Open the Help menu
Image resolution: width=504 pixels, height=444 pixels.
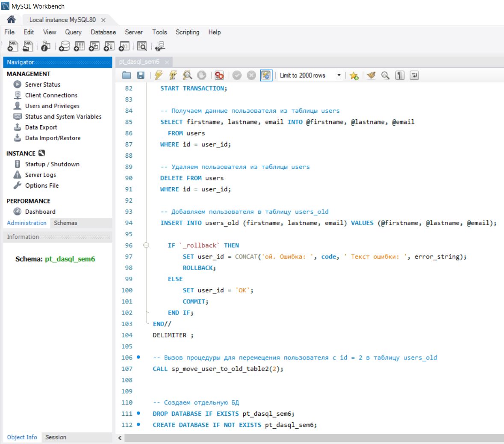[x=215, y=32]
